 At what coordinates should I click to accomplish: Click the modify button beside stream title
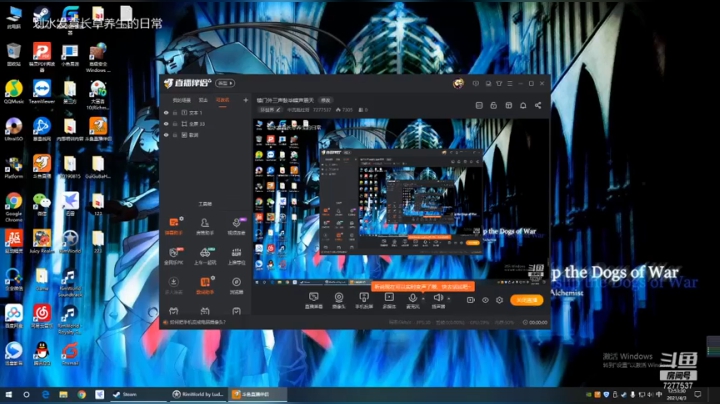(x=326, y=100)
